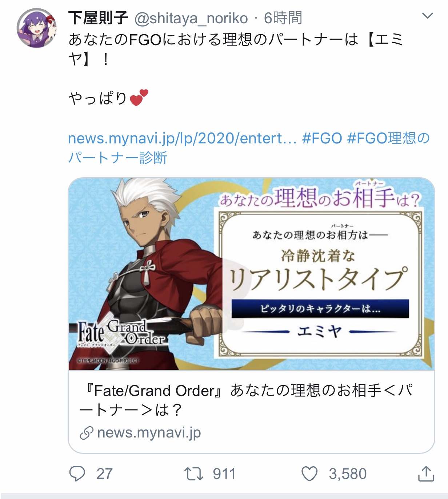
Task: Open the news.mynavi.jp/lp/2020 link
Action: pyautogui.click(x=182, y=138)
